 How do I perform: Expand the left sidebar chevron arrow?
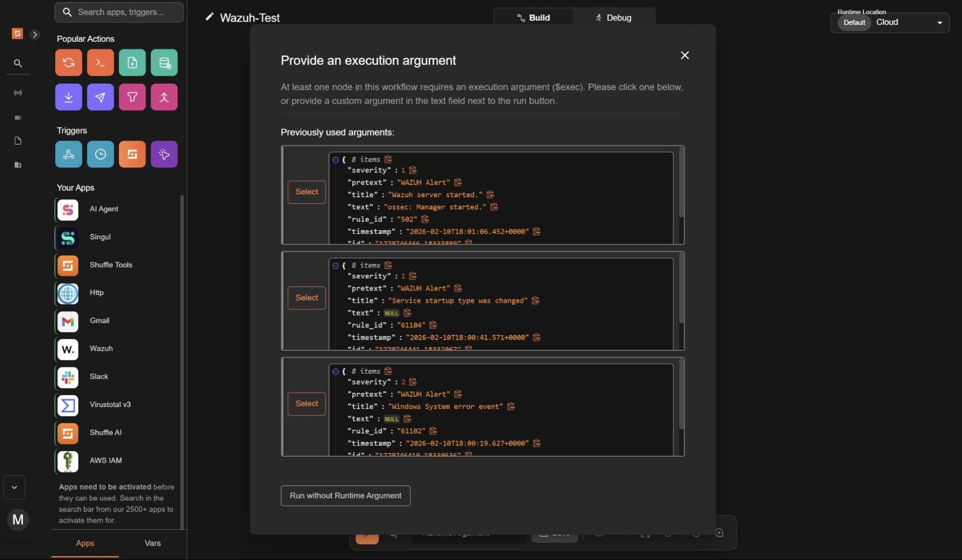[x=35, y=34]
